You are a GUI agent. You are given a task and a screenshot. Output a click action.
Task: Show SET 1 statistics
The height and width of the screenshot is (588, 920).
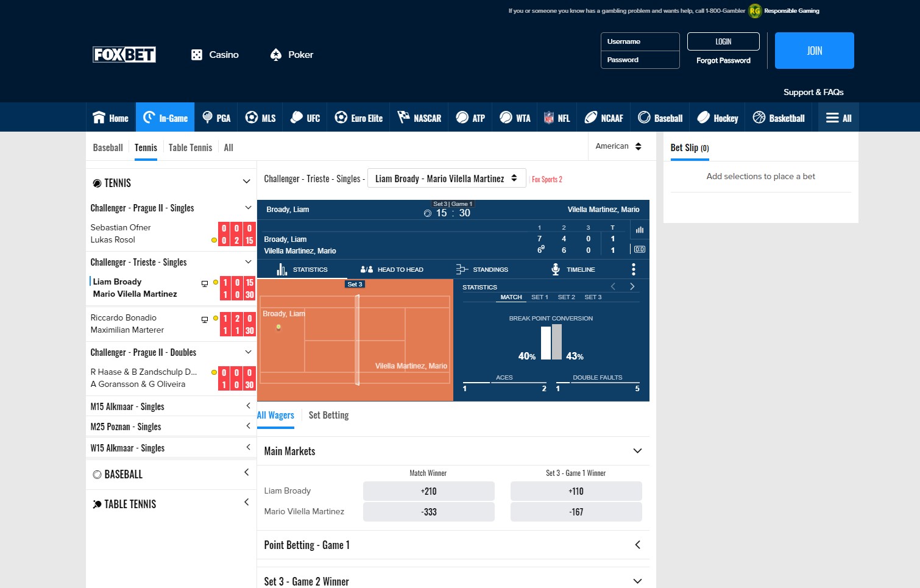[540, 297]
